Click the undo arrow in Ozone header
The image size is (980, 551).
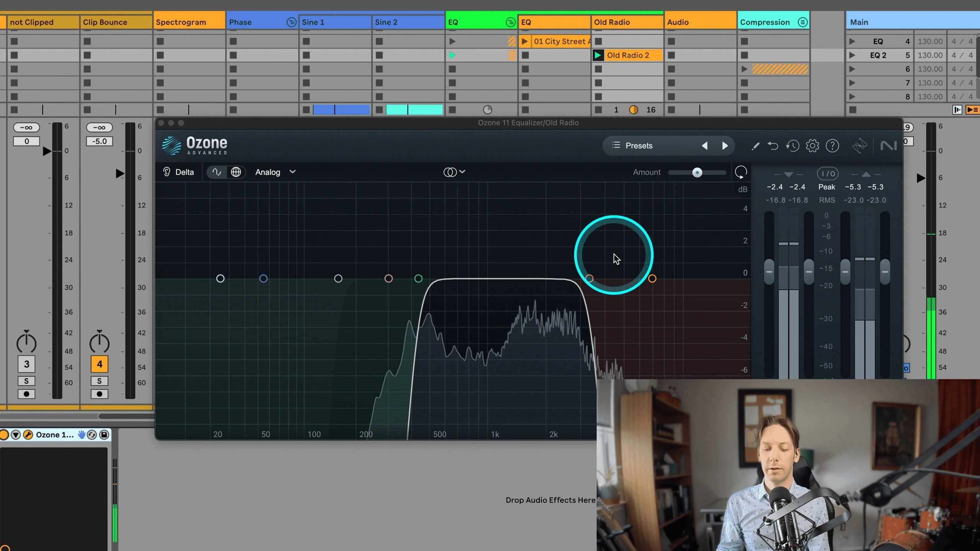pos(773,146)
